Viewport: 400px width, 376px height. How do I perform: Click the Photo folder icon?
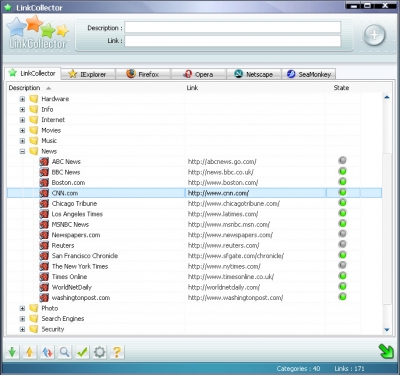pos(34,308)
